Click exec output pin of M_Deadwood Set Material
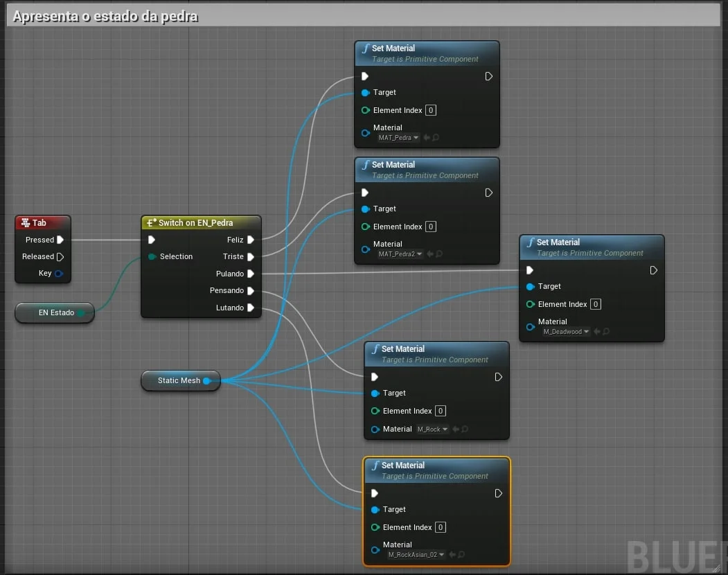 (653, 270)
